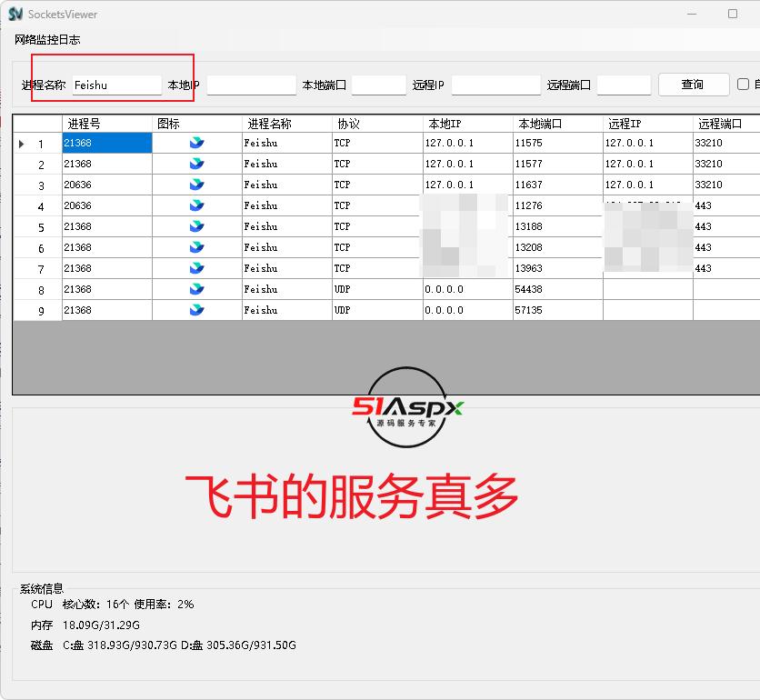Viewport: 760px width, 700px height.
Task: Click local port cell 11637
Action: click(x=558, y=185)
